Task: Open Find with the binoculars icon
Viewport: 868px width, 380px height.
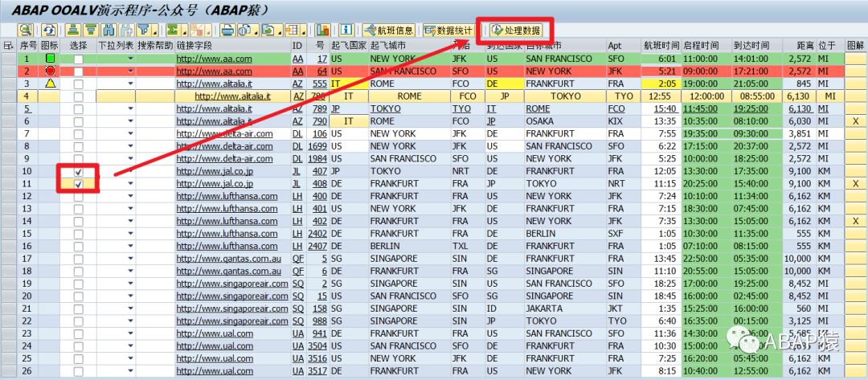Action: pyautogui.click(x=108, y=30)
